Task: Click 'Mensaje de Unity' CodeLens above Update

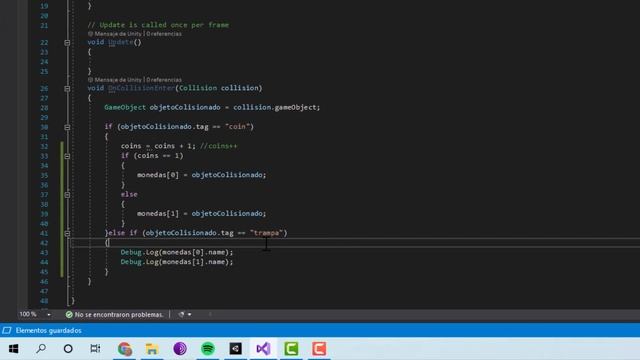Action: [x=118, y=34]
